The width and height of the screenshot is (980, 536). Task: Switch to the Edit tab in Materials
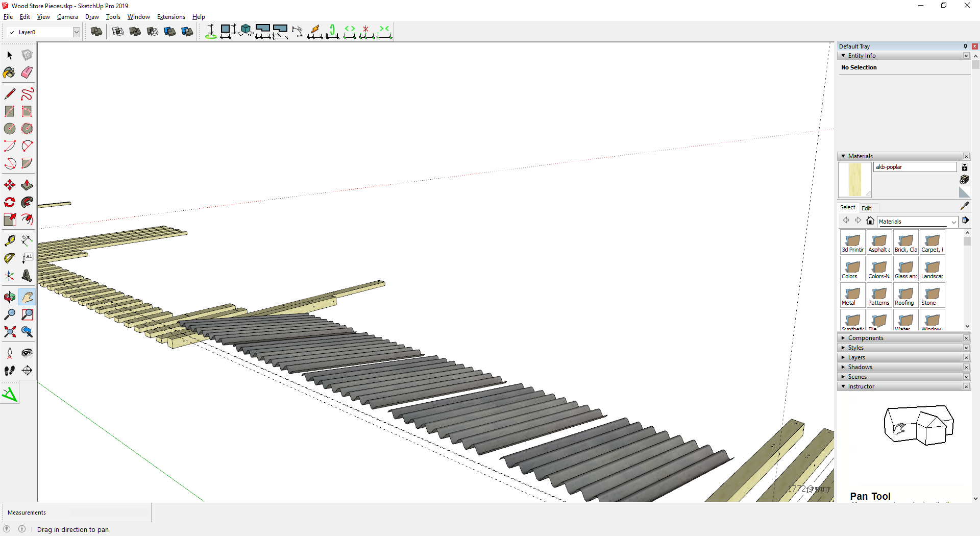tap(866, 208)
